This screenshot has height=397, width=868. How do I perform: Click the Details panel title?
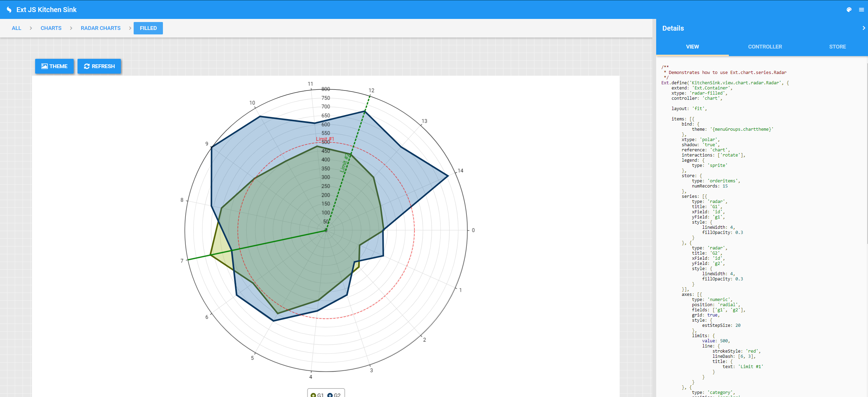coord(673,28)
